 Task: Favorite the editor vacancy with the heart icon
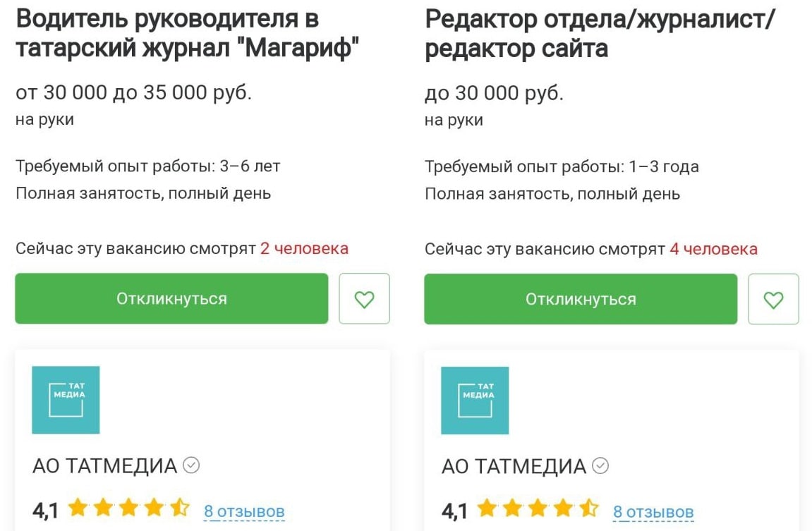pos(773,299)
